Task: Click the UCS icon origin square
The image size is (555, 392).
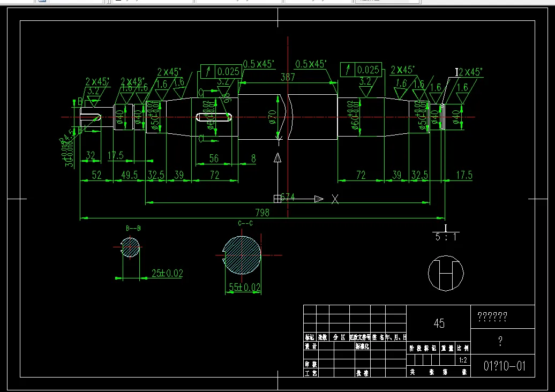Action: [277, 199]
